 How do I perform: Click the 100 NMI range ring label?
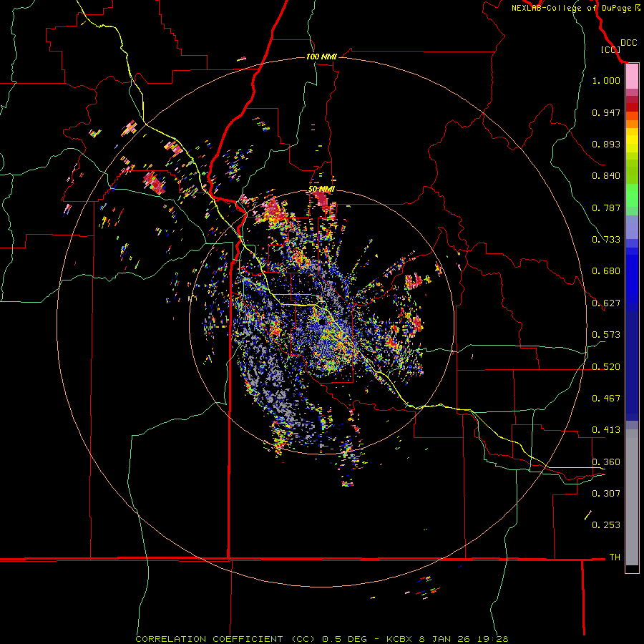tap(321, 57)
